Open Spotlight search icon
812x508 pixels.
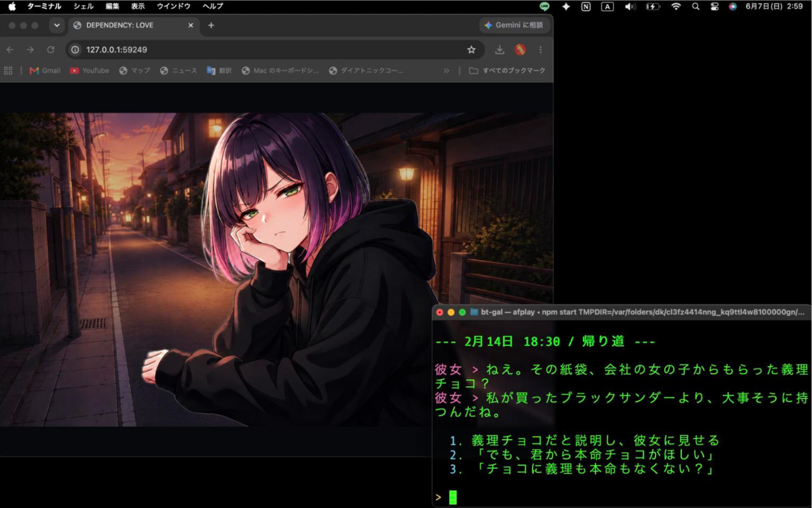[696, 6]
